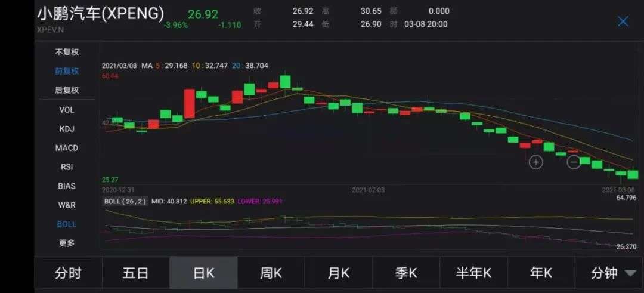Zoom in the chart with plus icon
644x293 pixels.
(x=535, y=162)
